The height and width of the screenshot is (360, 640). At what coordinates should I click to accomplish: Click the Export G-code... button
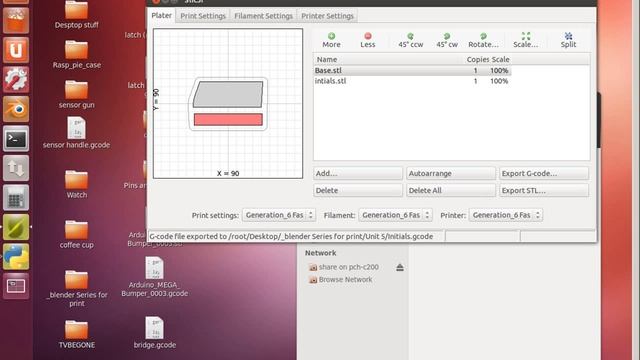tap(544, 173)
